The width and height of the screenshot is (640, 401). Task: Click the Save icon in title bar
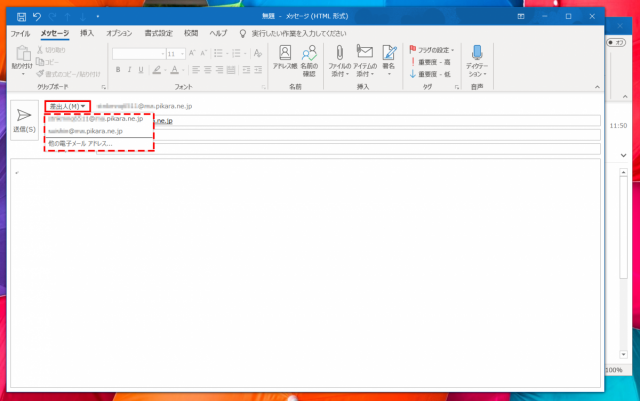[x=21, y=17]
